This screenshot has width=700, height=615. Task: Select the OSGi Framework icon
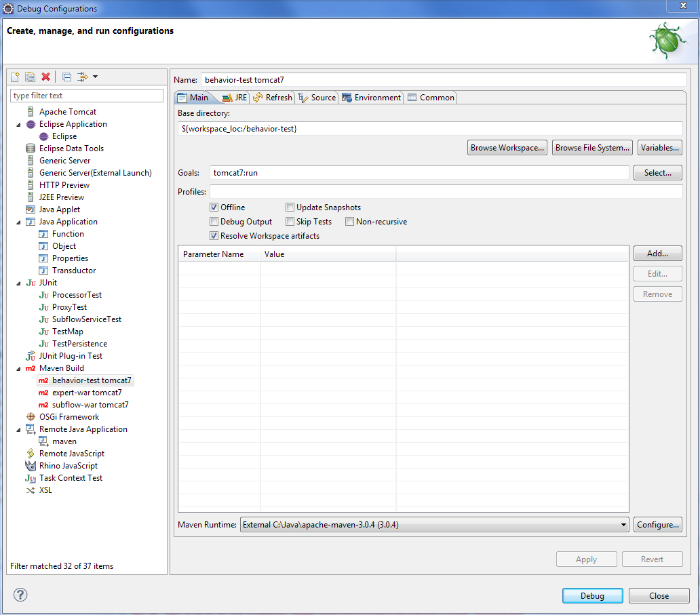pyautogui.click(x=31, y=417)
